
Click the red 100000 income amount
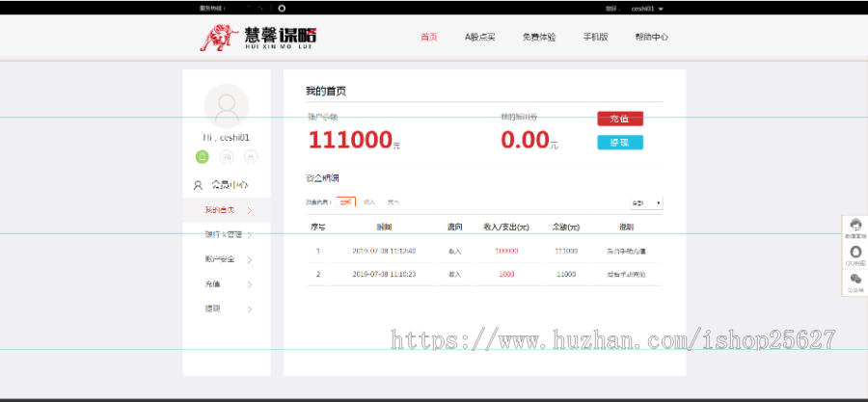pos(506,251)
